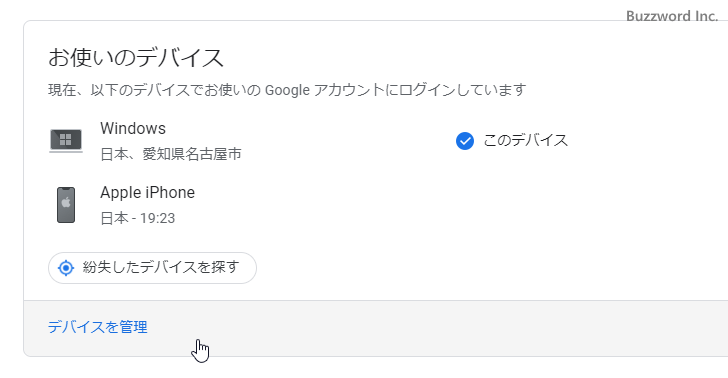The height and width of the screenshot is (378, 728).
Task: Click the 紛失したデバイスを探す button
Action: (152, 268)
